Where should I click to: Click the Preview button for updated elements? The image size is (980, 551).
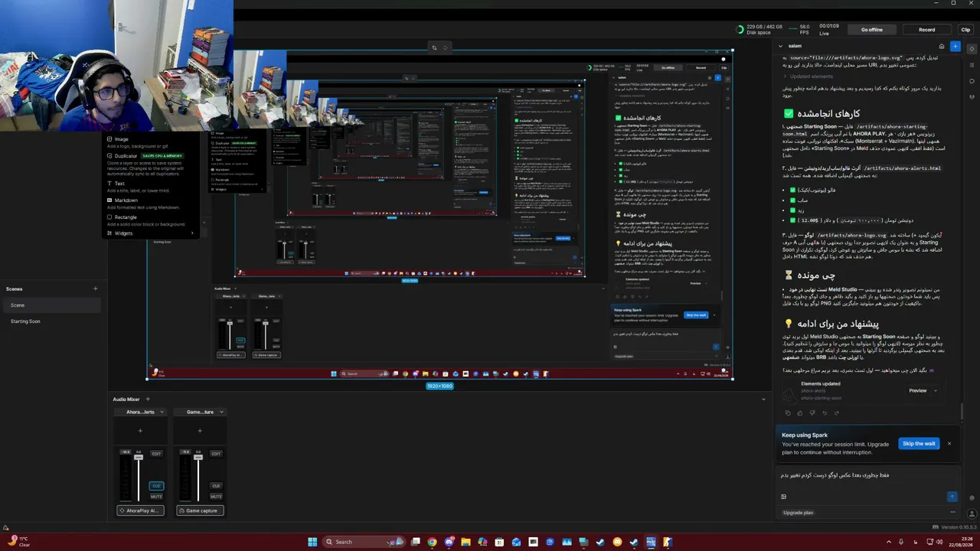[918, 390]
